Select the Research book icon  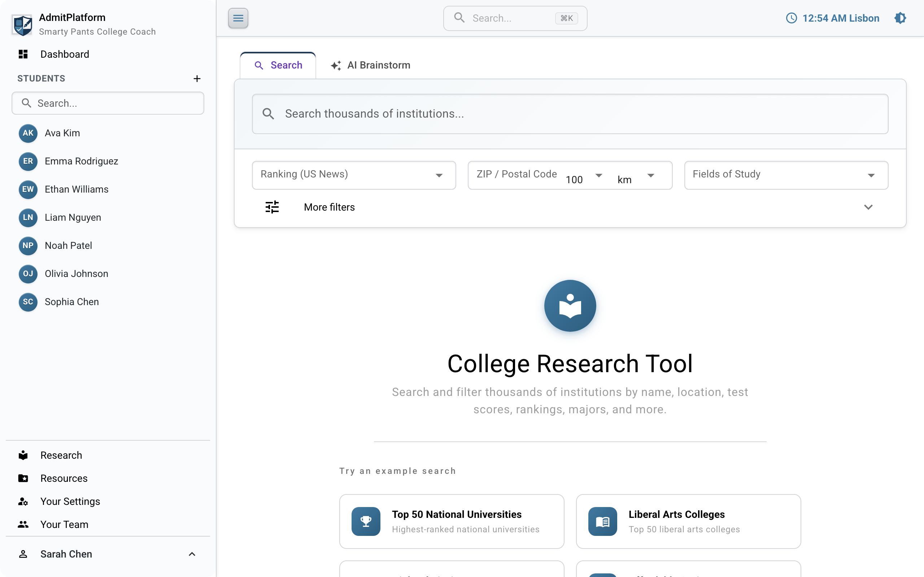(x=23, y=455)
